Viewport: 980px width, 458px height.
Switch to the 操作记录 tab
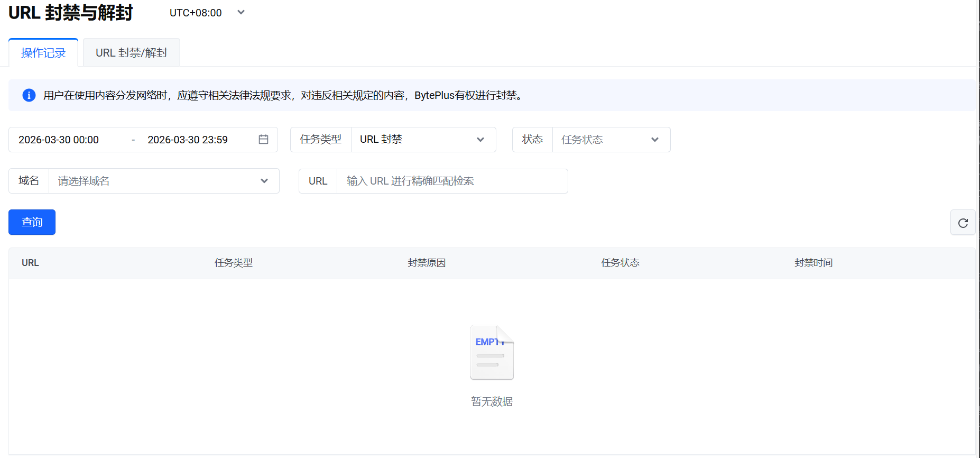click(43, 53)
